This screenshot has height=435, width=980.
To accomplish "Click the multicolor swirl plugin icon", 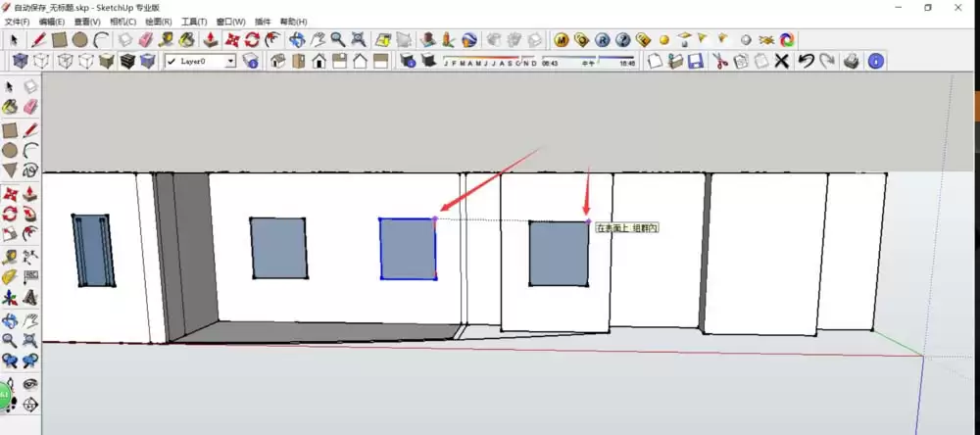I will pyautogui.click(x=787, y=40).
